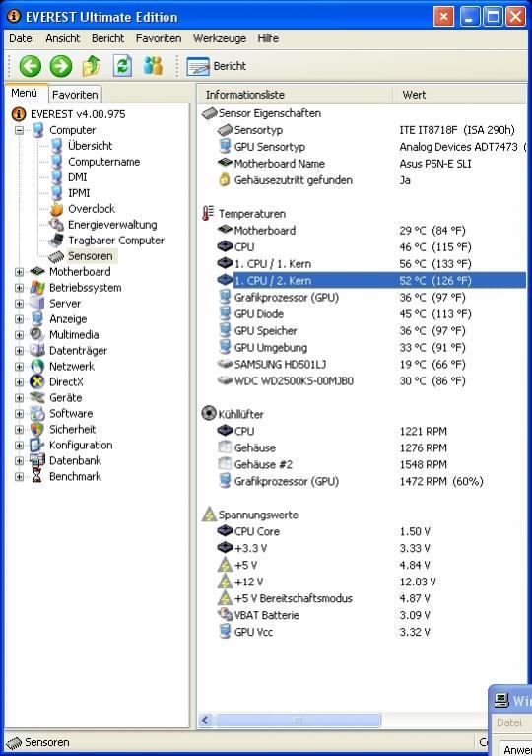
Task: Click the horizontal scrollbar thumb
Action: click(298, 721)
